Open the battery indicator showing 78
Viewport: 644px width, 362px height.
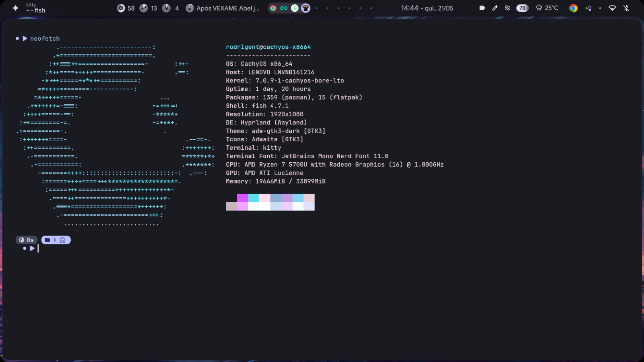522,8
